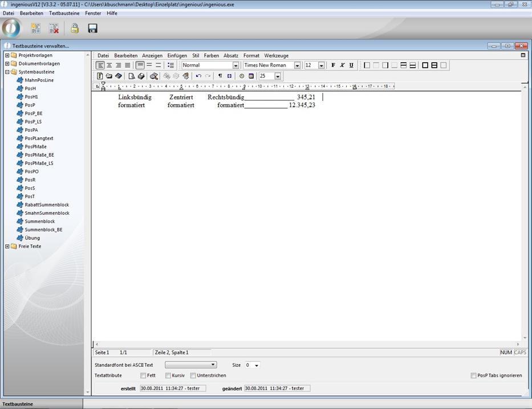
Task: Open the Times New Roman font dropdown
Action: pyautogui.click(x=297, y=66)
